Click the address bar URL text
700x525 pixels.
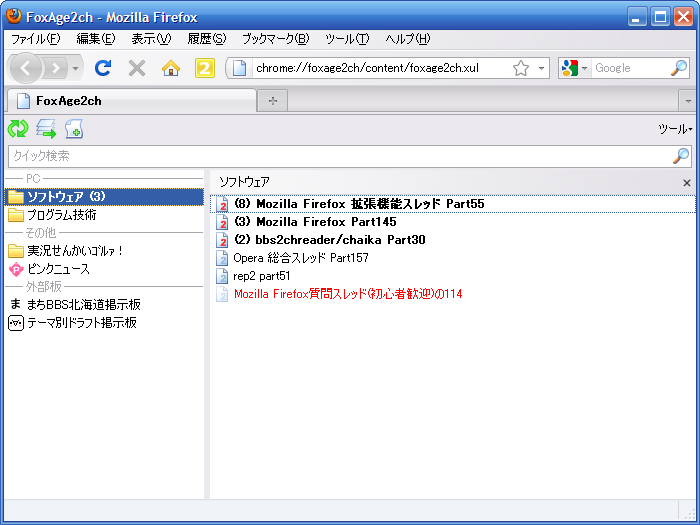pos(367,68)
